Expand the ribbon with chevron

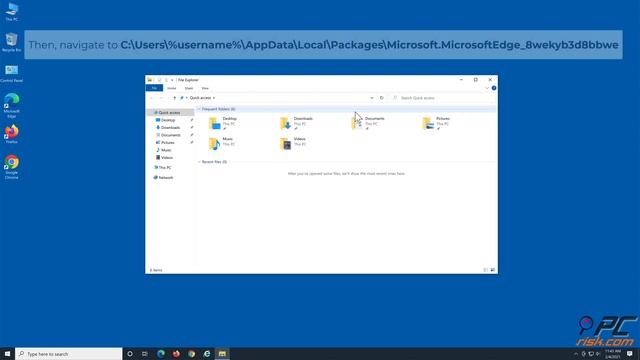(487, 88)
